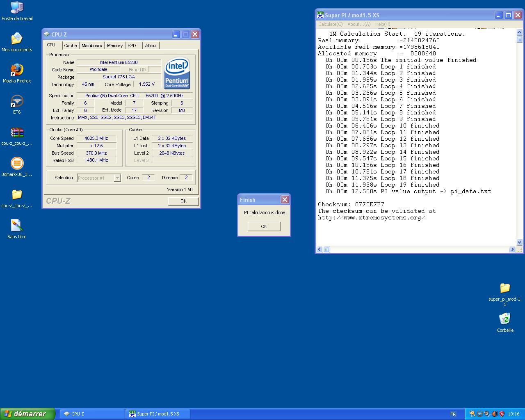Launch Mozilla Firefox from desktop

17,73
